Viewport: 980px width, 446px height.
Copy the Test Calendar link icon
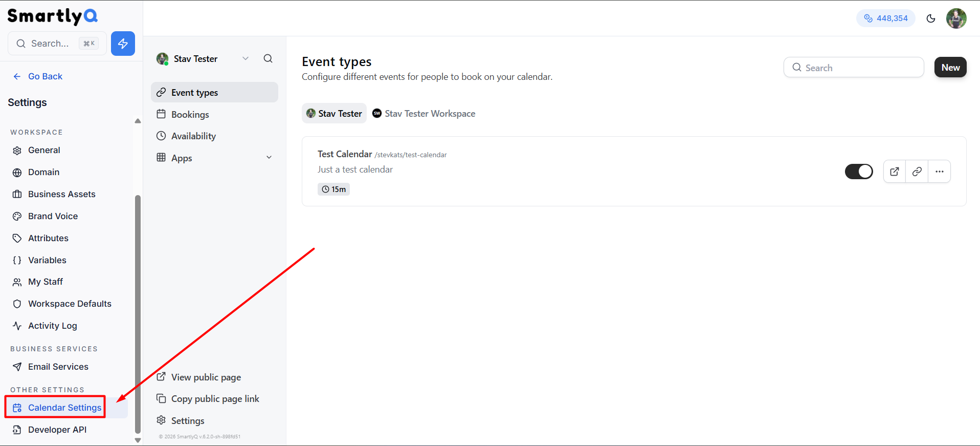(917, 172)
